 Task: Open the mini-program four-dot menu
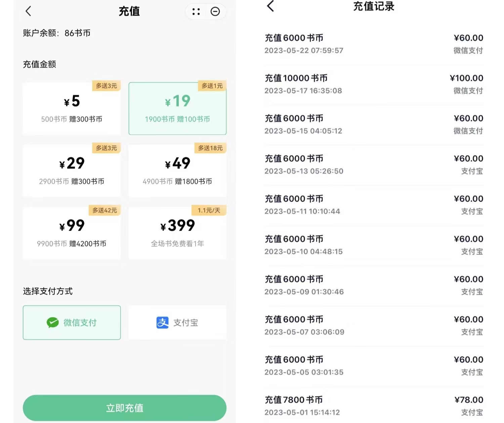[196, 12]
